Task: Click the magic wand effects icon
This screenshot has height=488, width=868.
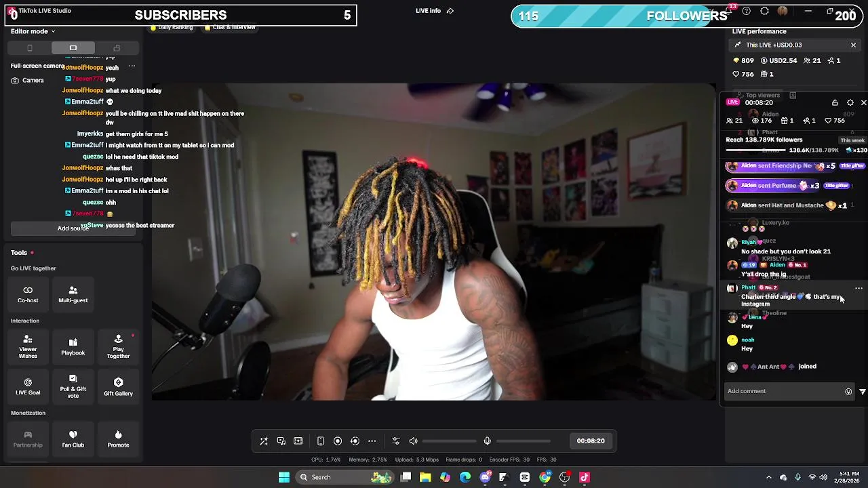Action: click(x=264, y=441)
